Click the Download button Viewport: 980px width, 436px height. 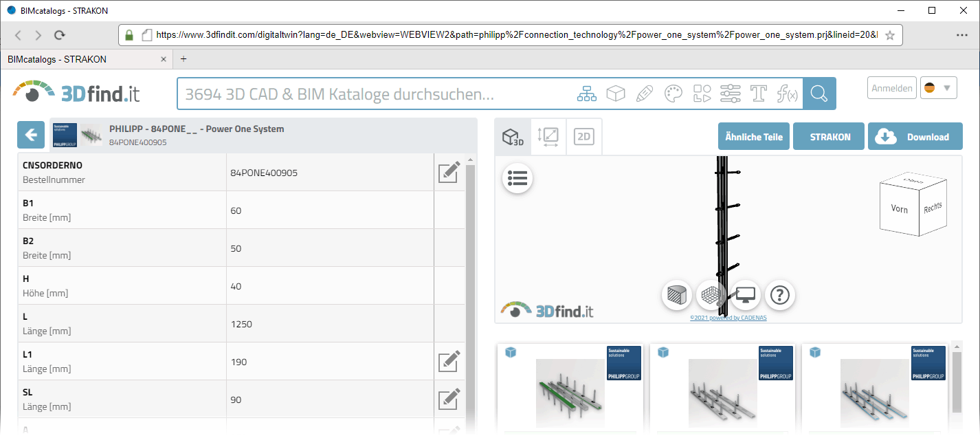point(915,137)
